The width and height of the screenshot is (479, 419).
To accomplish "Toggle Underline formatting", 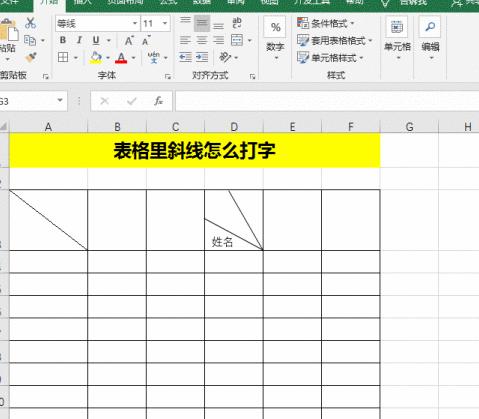I will tap(96, 40).
